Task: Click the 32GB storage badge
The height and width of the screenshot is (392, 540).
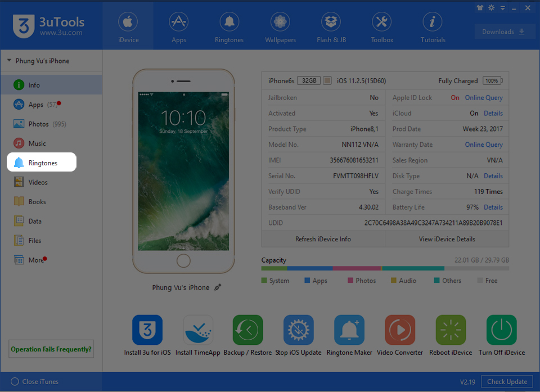Action: pos(309,80)
